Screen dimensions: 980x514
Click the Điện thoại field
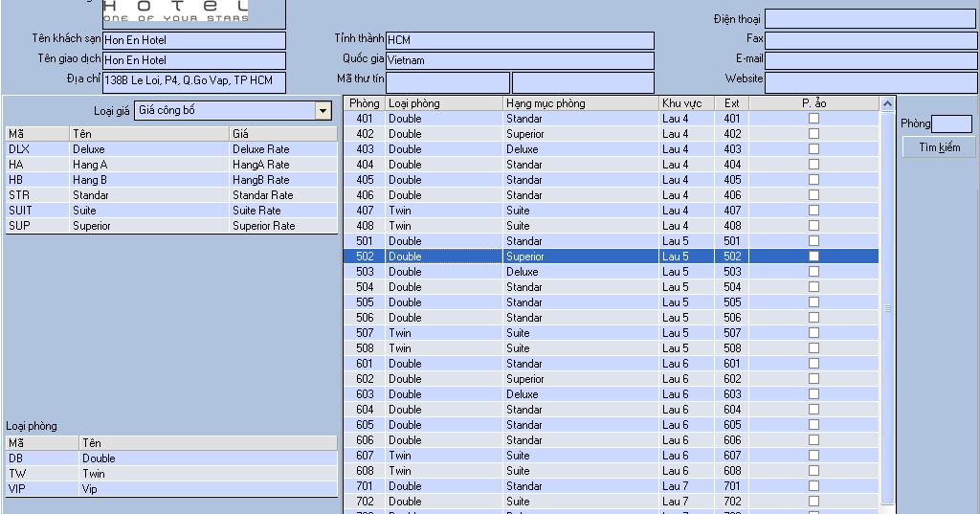[x=871, y=19]
